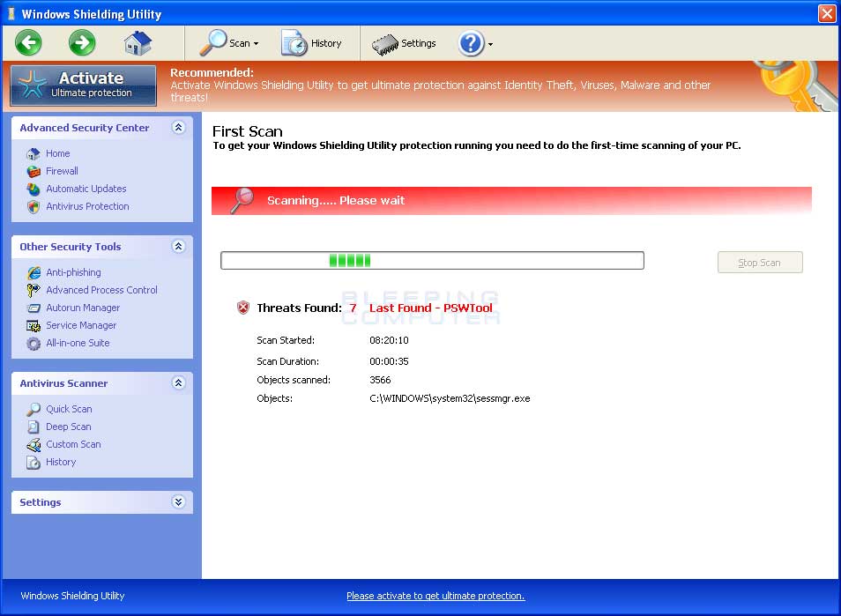Open the Home sidebar link
Screen dimensions: 841x616
click(x=58, y=154)
